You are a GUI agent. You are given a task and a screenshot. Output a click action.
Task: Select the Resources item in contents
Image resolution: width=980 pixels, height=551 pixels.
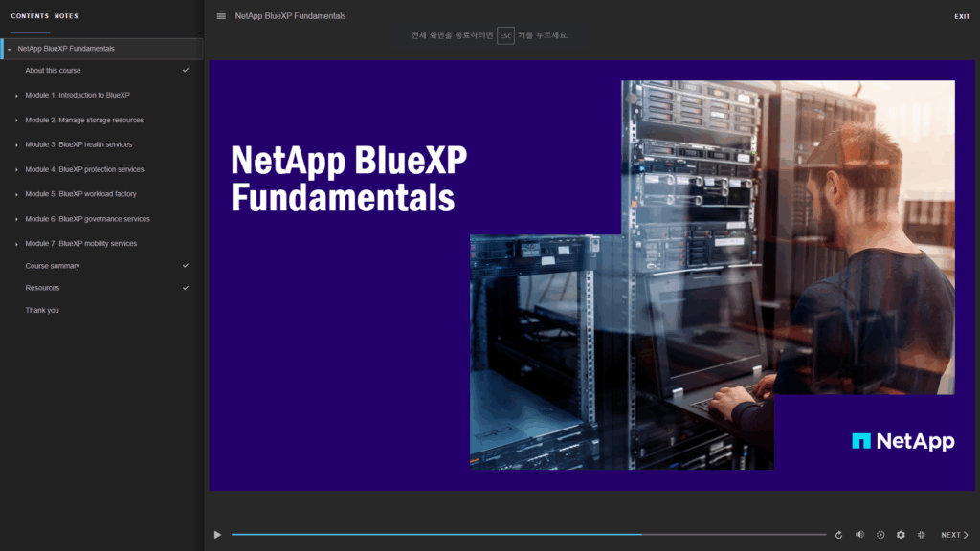point(42,288)
